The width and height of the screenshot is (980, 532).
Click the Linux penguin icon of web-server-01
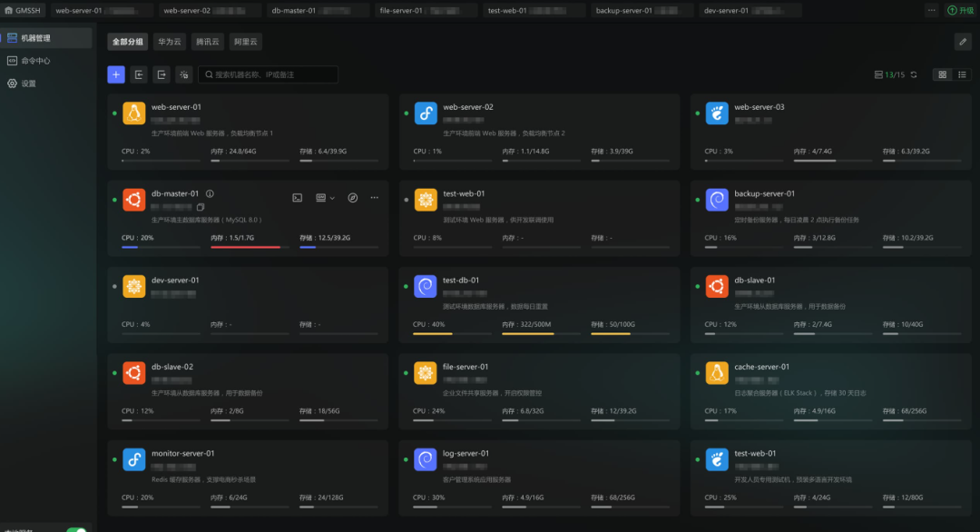point(133,113)
